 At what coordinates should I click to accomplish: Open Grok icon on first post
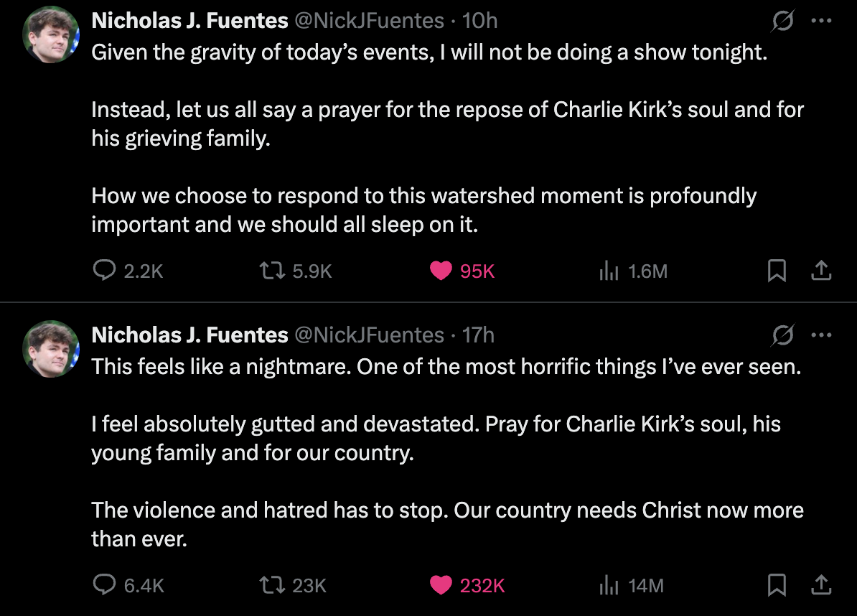point(782,22)
